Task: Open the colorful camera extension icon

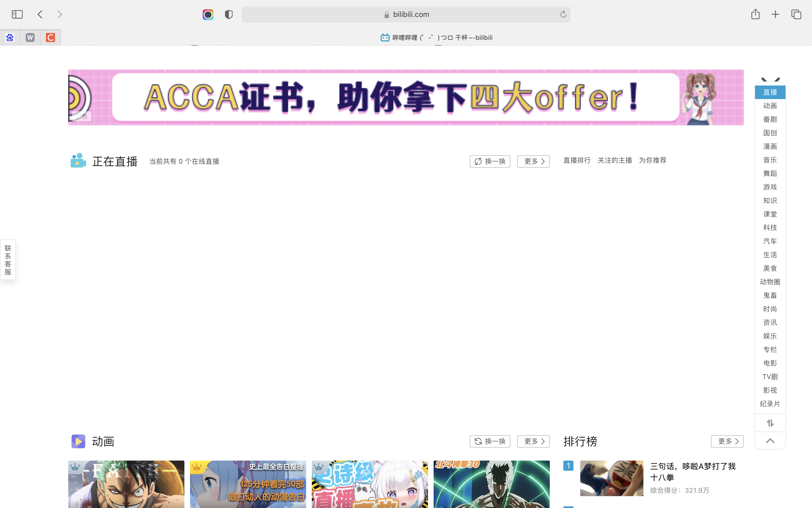Action: click(208, 14)
